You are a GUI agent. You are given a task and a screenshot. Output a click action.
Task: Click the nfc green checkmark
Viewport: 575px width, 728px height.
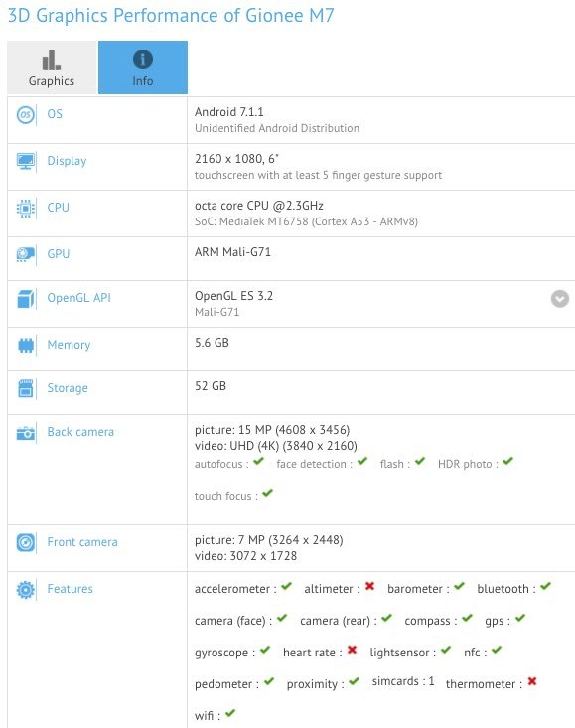point(497,650)
